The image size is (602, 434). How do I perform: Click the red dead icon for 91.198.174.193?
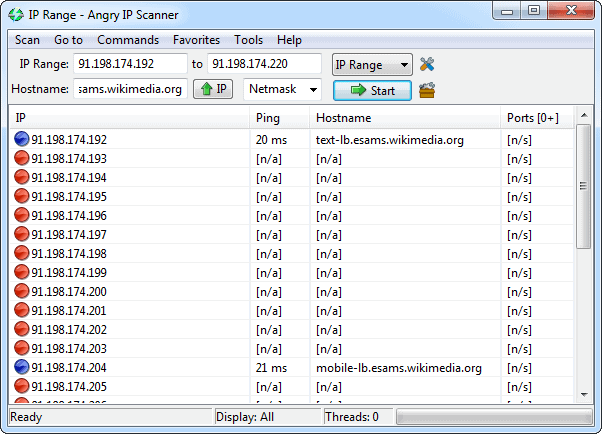(x=22, y=158)
